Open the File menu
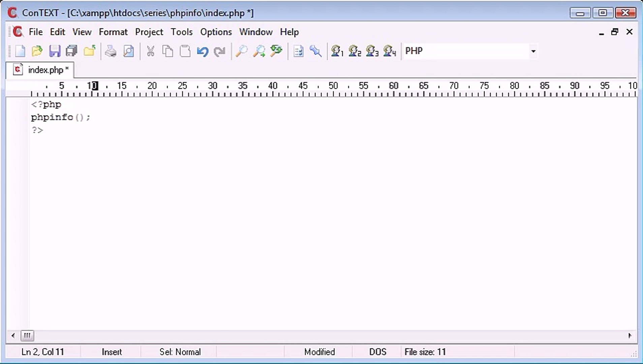Viewport: 643px width, 364px height. 36,32
